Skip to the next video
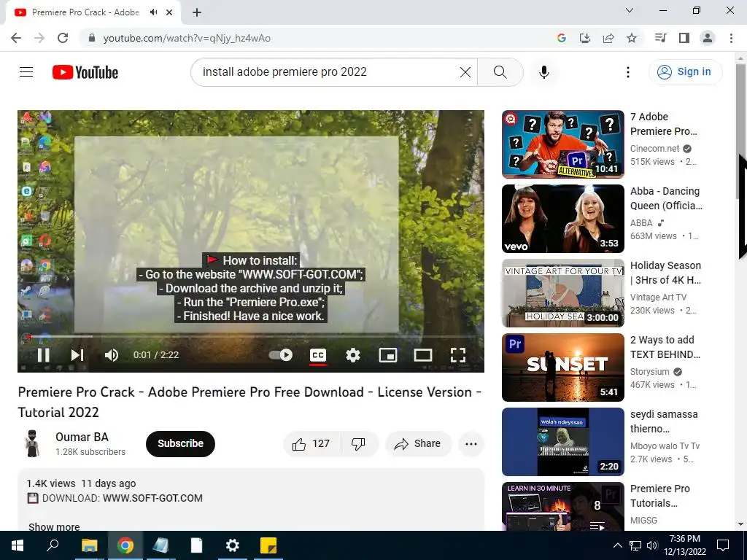The width and height of the screenshot is (747, 560). (77, 355)
